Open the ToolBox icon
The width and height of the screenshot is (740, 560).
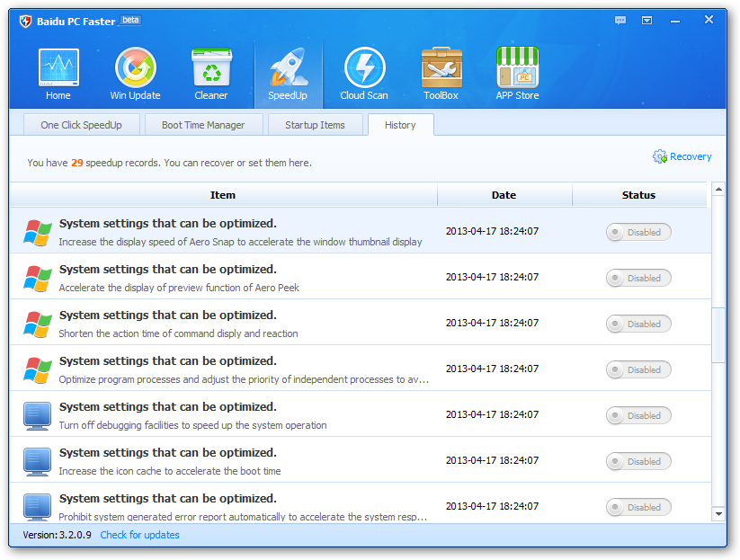click(441, 67)
